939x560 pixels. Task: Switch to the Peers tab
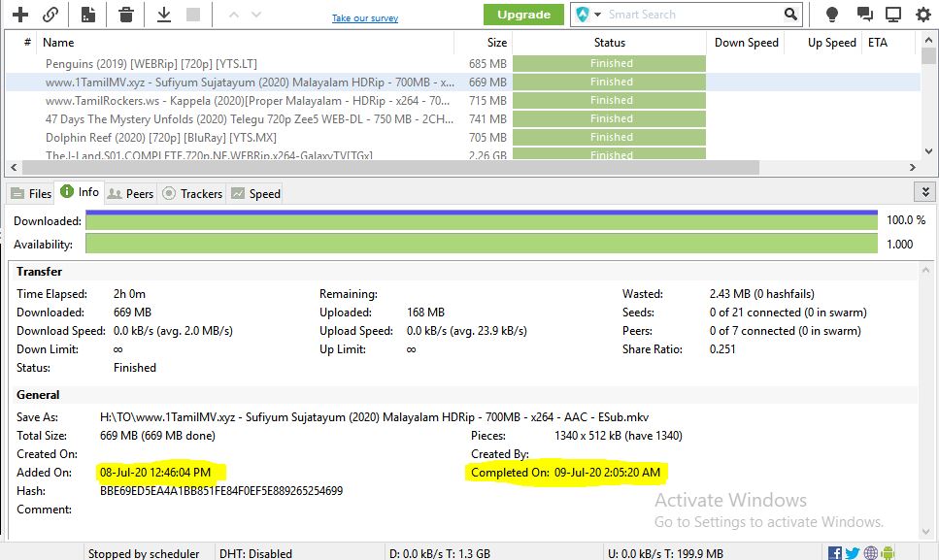(x=130, y=193)
